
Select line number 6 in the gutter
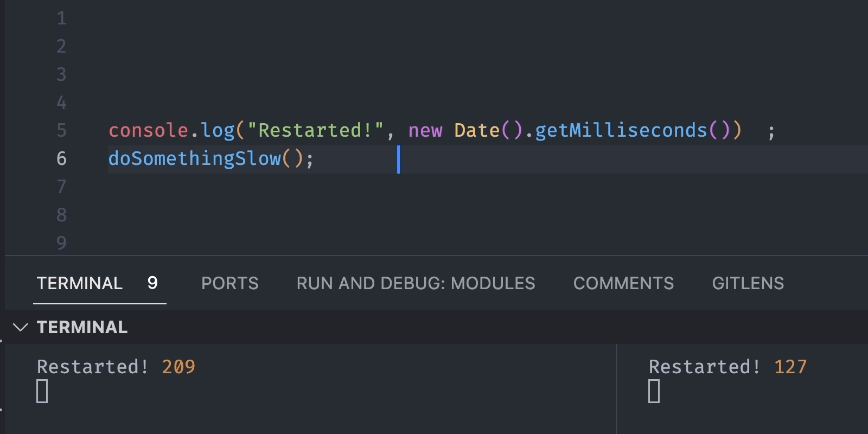point(61,159)
